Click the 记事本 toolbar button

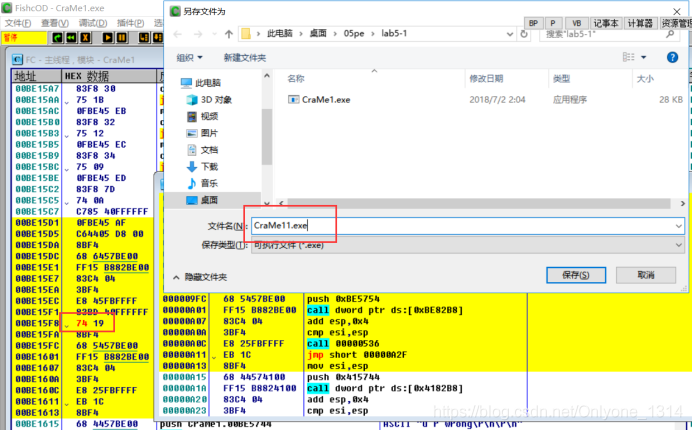point(606,23)
